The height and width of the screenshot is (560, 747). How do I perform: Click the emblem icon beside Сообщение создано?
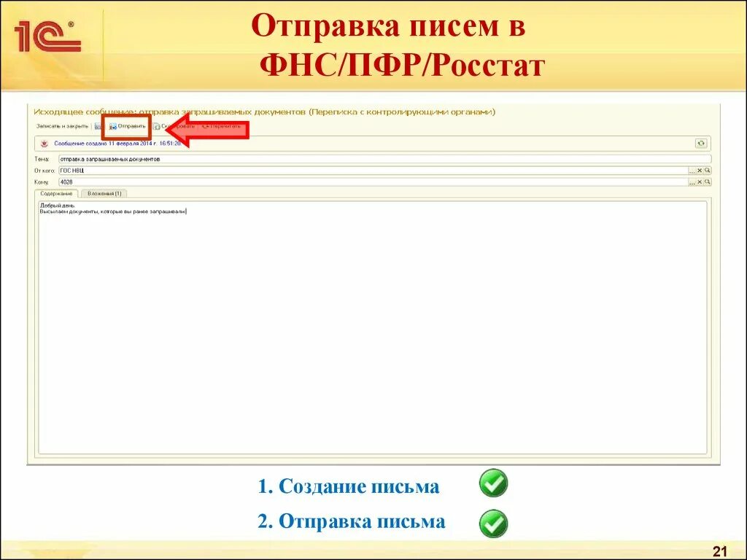point(44,144)
